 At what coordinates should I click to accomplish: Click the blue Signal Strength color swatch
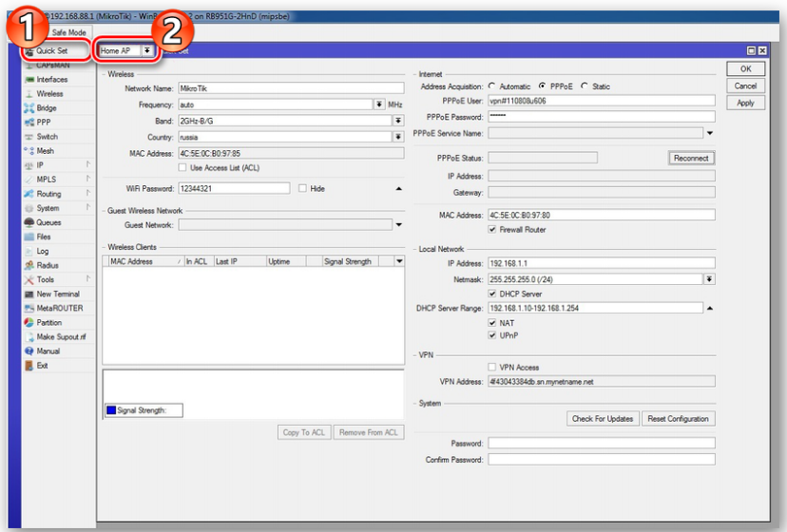[x=110, y=410]
